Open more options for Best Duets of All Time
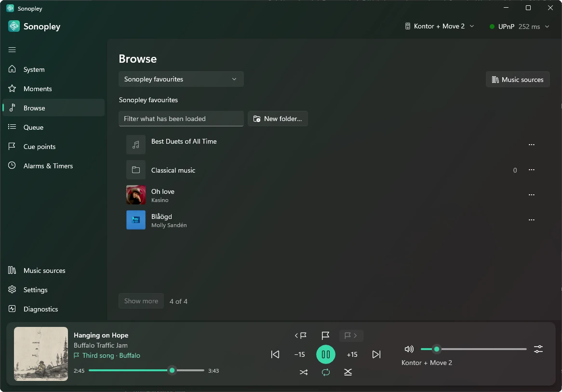Image resolution: width=562 pixels, height=392 pixels. [532, 145]
